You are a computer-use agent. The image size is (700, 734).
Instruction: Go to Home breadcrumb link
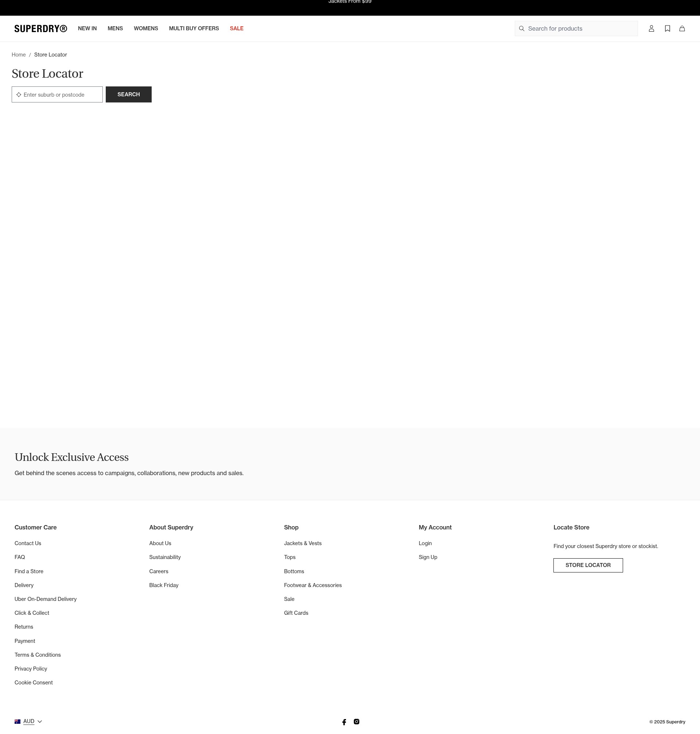[x=19, y=54]
